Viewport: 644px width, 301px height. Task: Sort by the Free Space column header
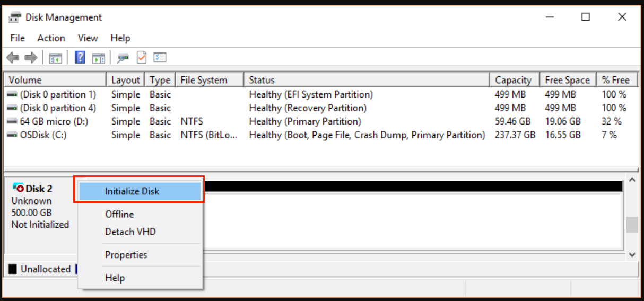(568, 80)
